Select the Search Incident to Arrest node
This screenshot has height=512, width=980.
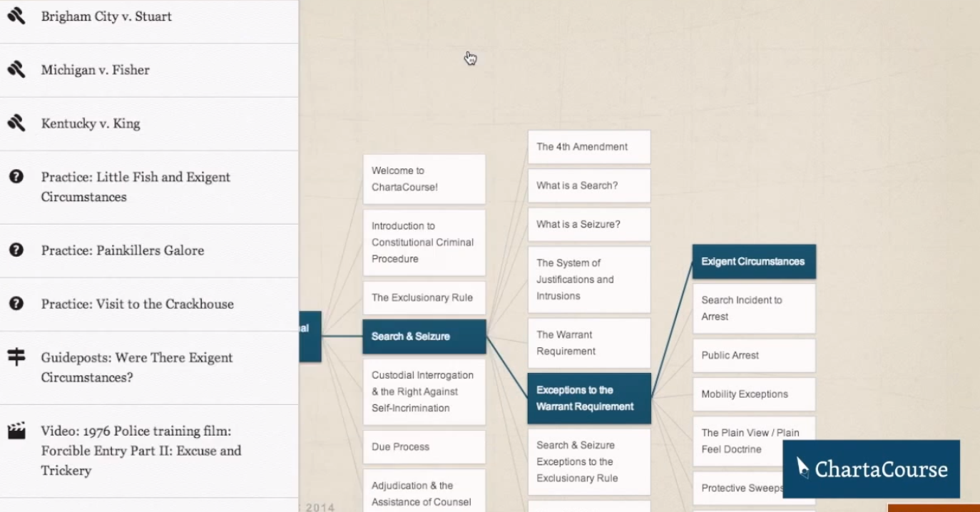coord(753,308)
